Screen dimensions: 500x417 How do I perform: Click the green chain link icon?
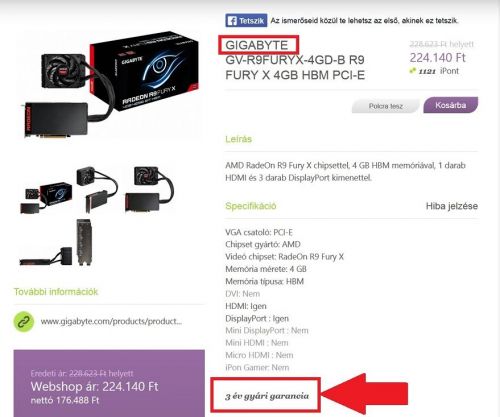pyautogui.click(x=24, y=322)
